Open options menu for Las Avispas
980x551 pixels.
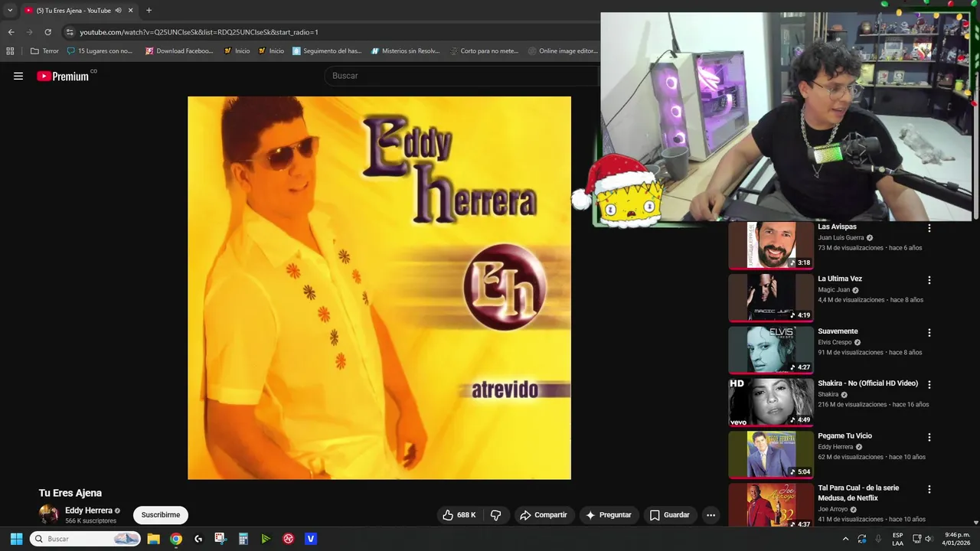click(x=929, y=228)
